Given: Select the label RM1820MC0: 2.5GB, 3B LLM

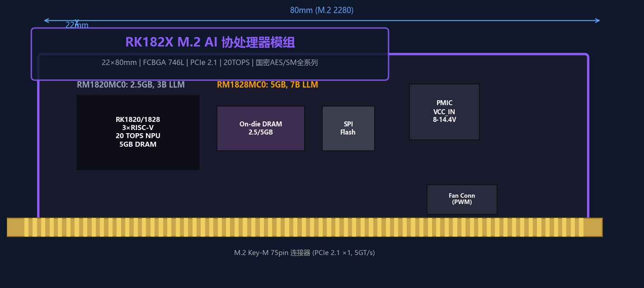Looking at the screenshot, I should click(x=131, y=85).
